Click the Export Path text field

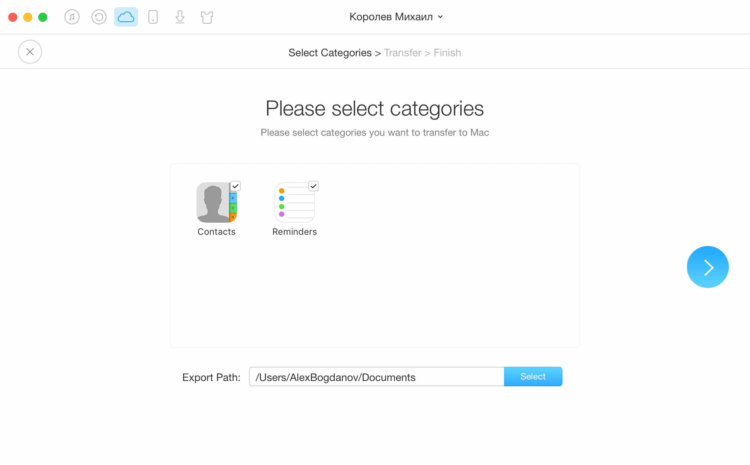(376, 377)
